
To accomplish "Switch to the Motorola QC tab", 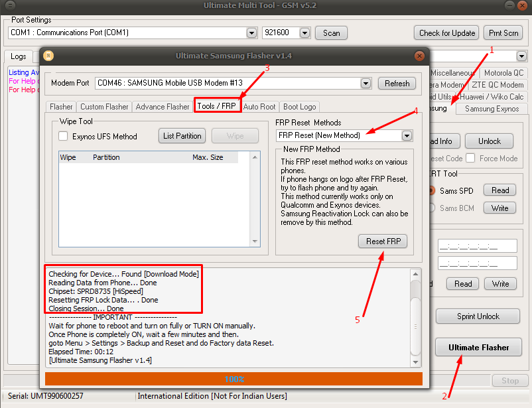I will point(504,72).
